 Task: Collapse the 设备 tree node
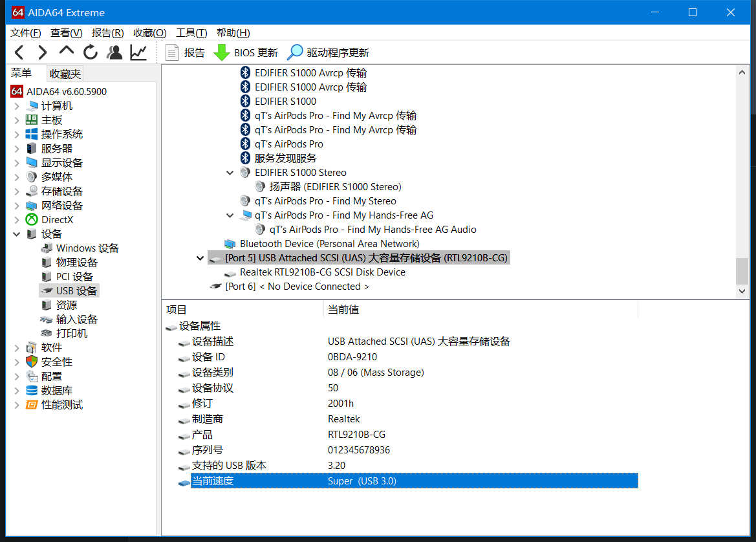(17, 234)
